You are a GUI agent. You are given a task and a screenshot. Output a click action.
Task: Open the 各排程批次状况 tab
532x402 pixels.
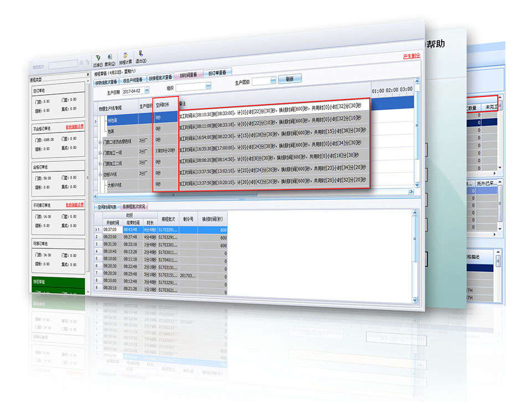(135, 206)
